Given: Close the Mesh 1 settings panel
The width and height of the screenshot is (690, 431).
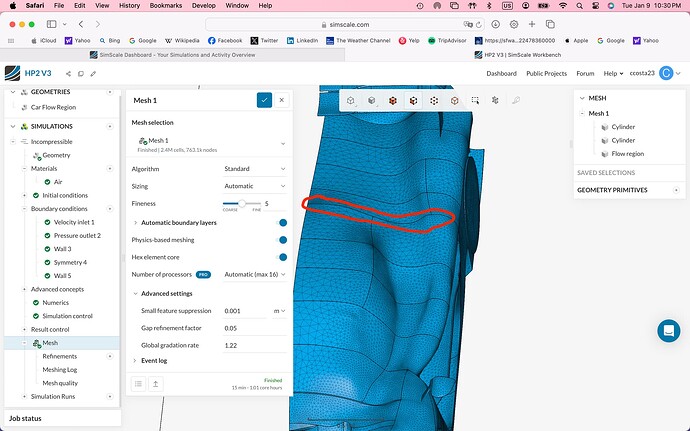Looking at the screenshot, I should point(282,100).
